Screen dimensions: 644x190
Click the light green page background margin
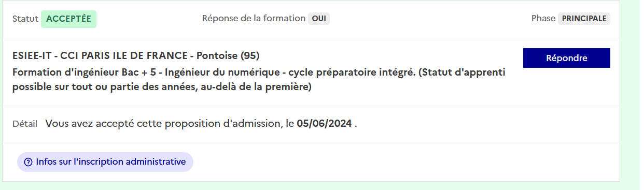click(632, 95)
